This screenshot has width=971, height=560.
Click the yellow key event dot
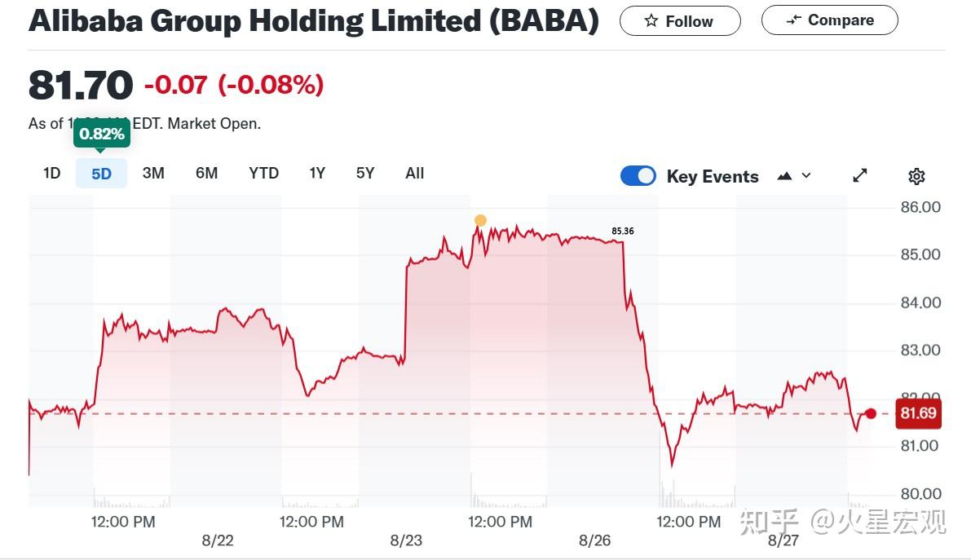(x=480, y=220)
